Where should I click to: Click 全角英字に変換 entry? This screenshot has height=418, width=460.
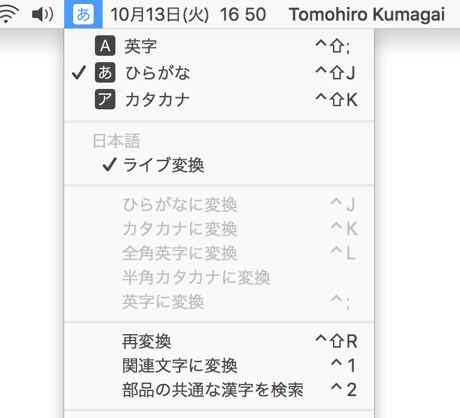[219, 253]
